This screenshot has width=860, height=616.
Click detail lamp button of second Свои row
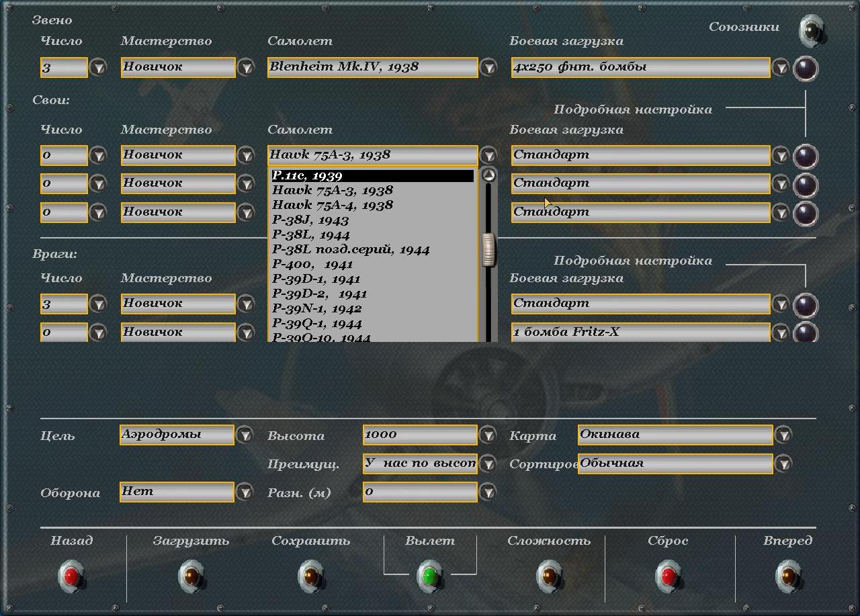coord(806,185)
